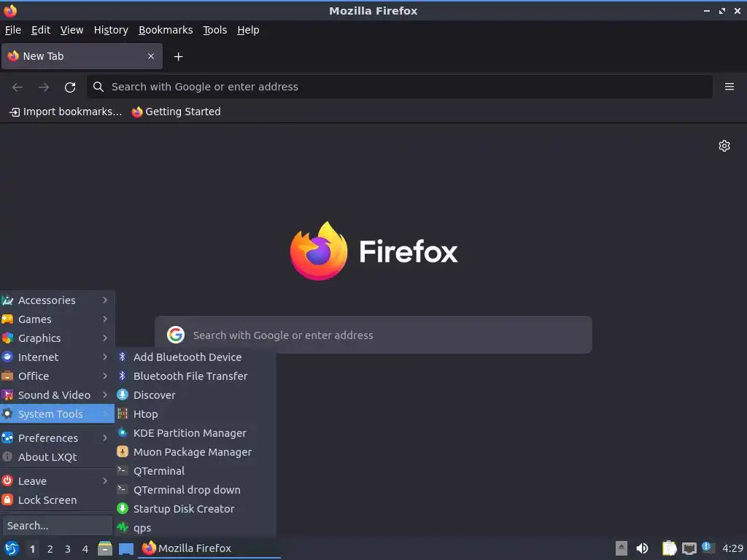Click the start menu Search field
The width and height of the screenshot is (747, 560).
coord(57,526)
